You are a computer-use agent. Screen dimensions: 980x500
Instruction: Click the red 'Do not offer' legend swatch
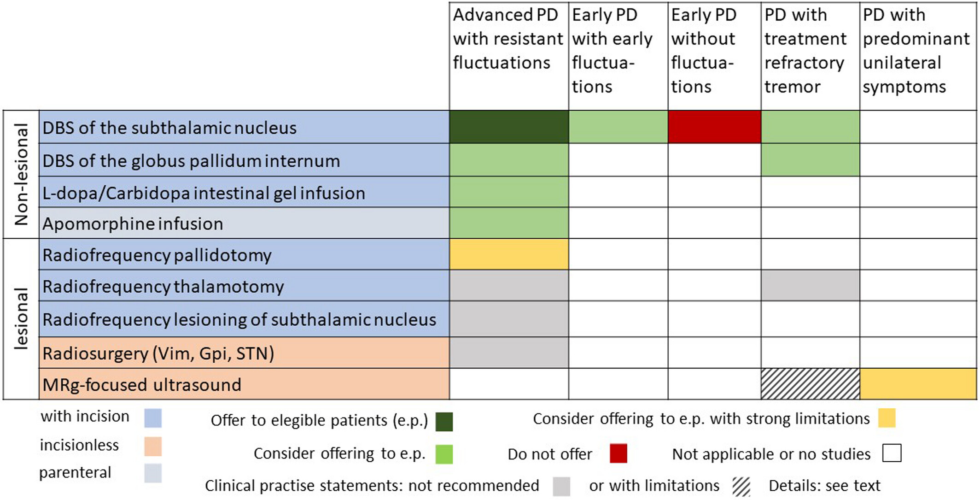[x=618, y=453]
